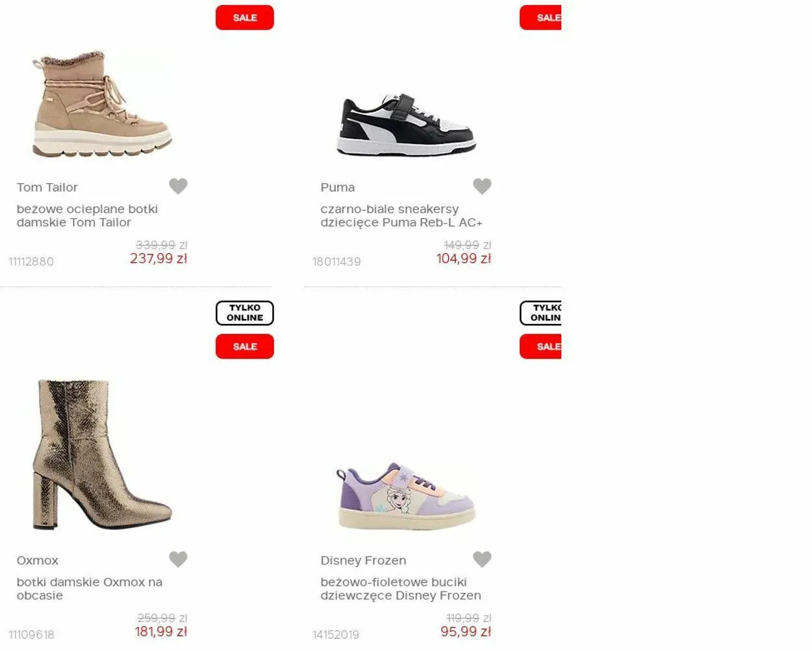Click SALE badge above Disney Frozen shoes
Image resolution: width=812 pixels, height=652 pixels.
[x=540, y=347]
